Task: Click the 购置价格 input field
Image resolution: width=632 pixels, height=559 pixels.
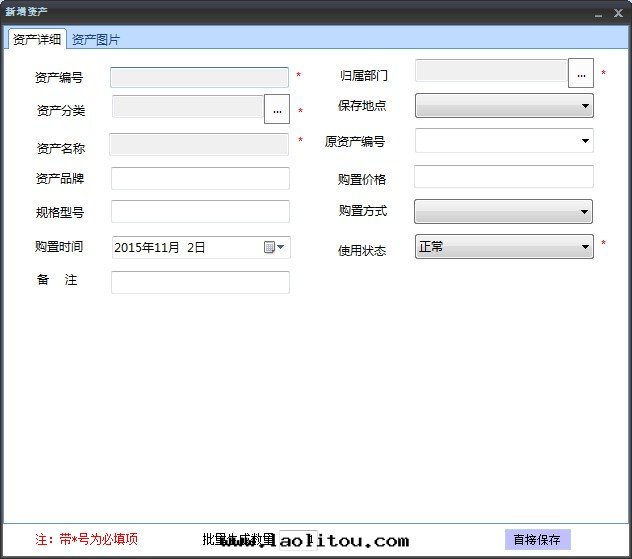Action: [503, 177]
